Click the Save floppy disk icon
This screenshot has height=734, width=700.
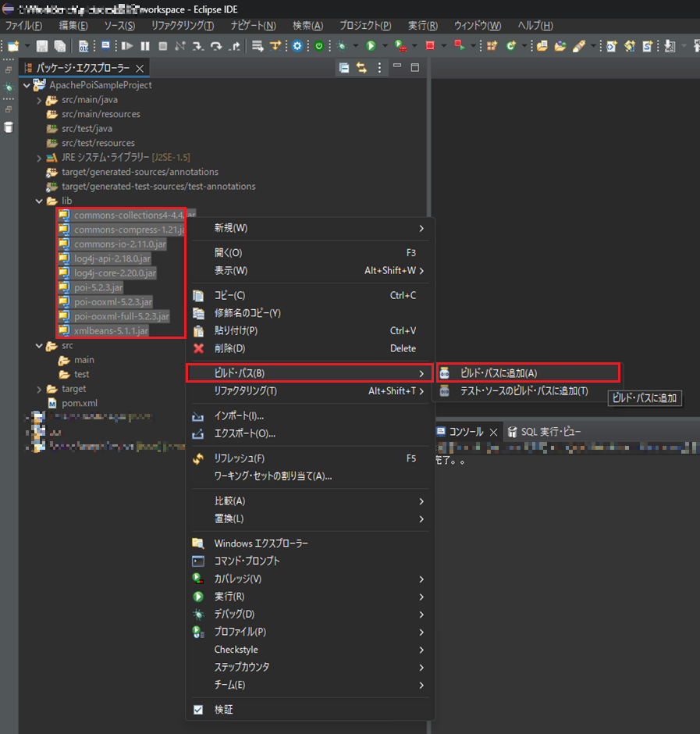click(42, 46)
